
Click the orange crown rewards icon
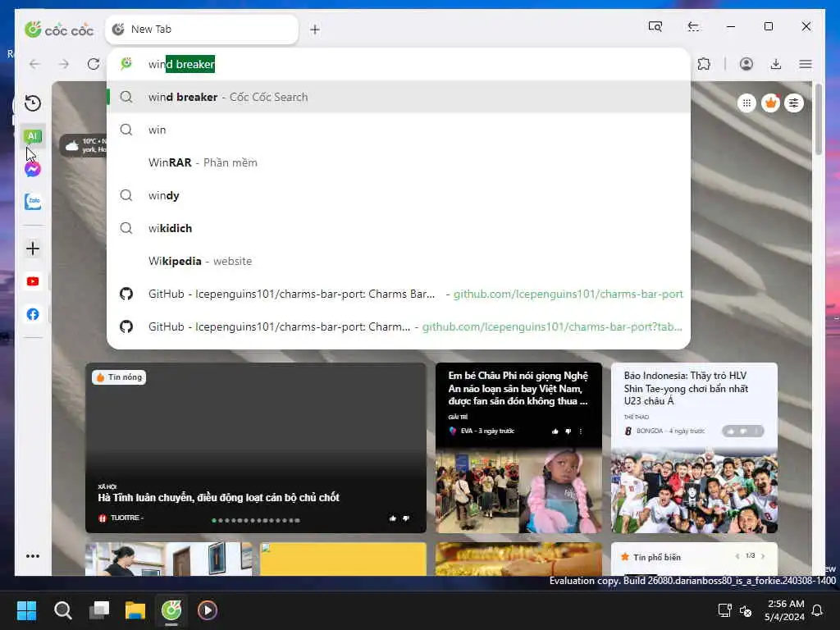pos(770,103)
